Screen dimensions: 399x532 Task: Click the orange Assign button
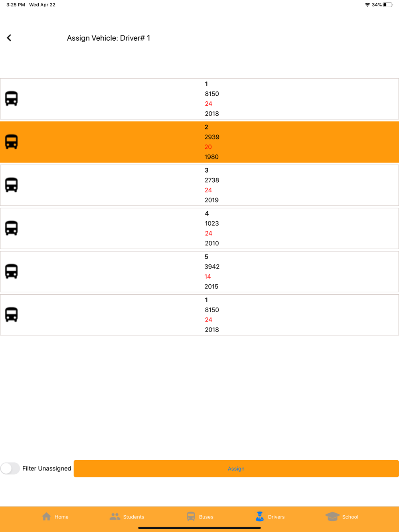pos(236,469)
